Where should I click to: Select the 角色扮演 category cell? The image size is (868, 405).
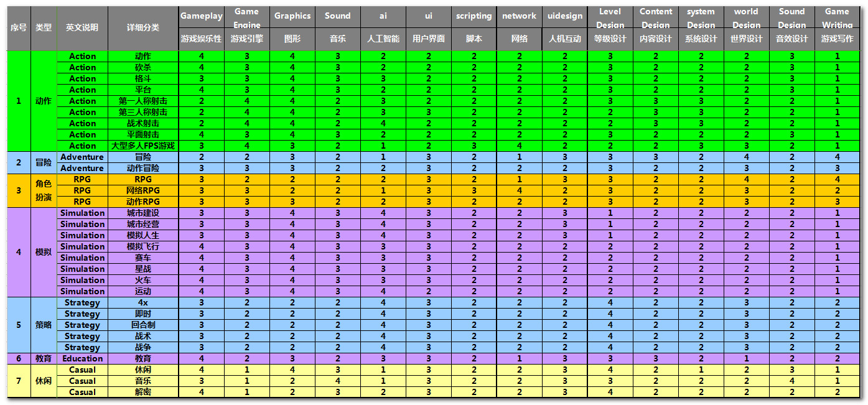[x=44, y=190]
